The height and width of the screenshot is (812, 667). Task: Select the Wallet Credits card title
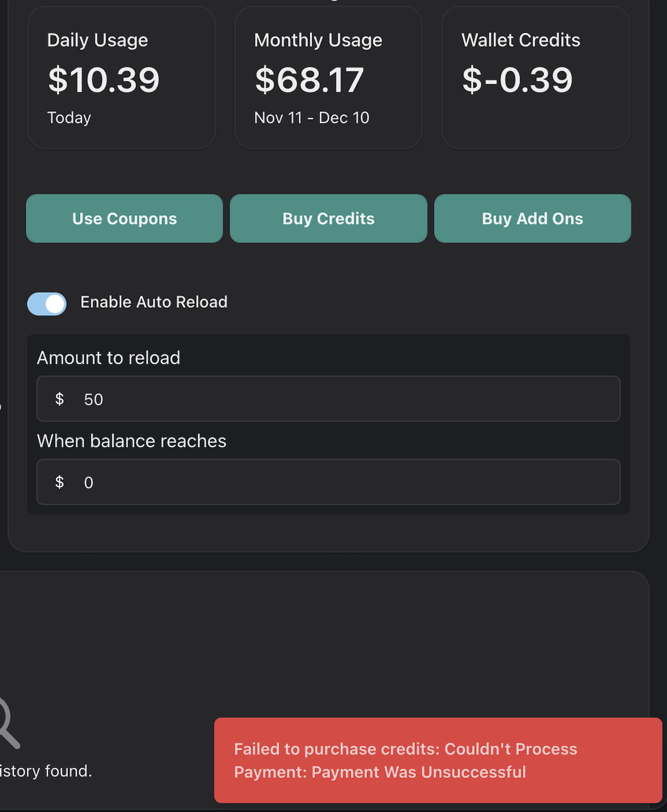click(x=521, y=40)
